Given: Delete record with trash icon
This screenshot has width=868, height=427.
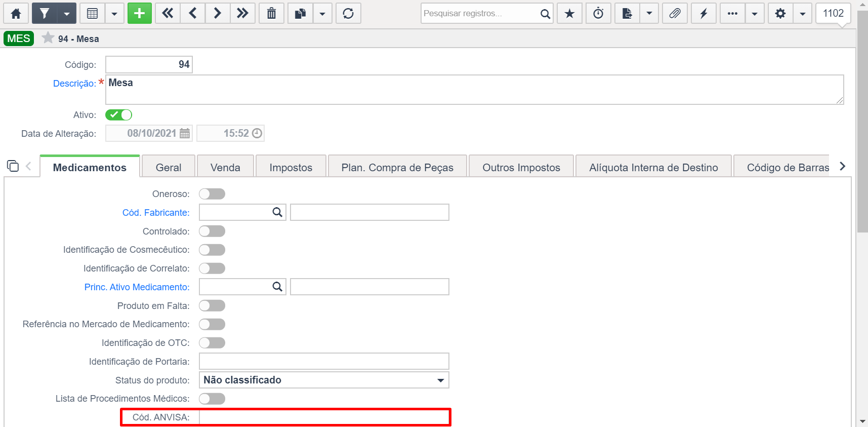Looking at the screenshot, I should 272,13.
